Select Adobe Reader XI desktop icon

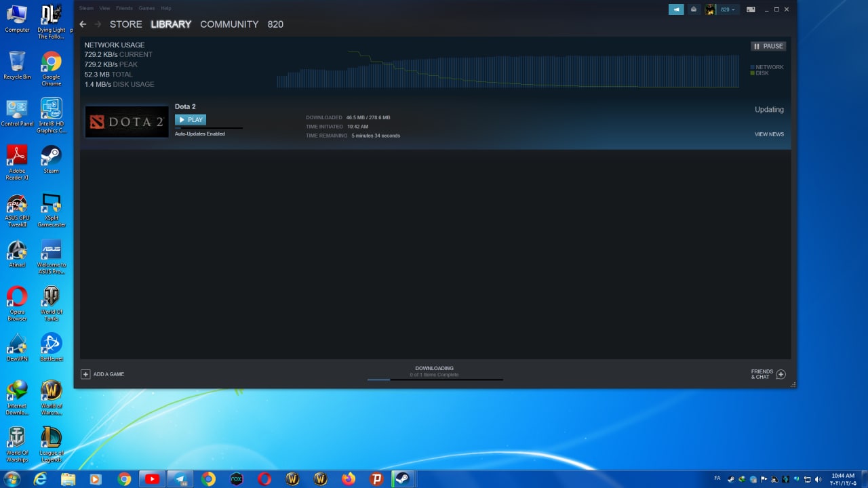[17, 163]
